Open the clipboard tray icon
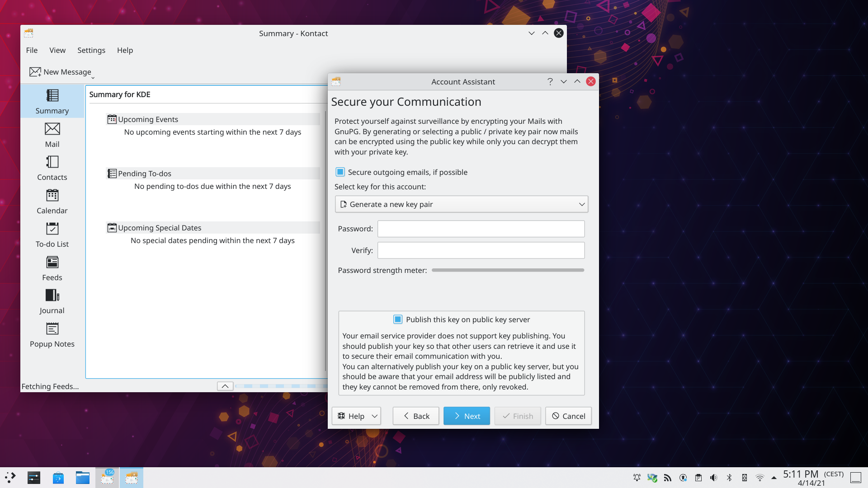 (x=698, y=478)
